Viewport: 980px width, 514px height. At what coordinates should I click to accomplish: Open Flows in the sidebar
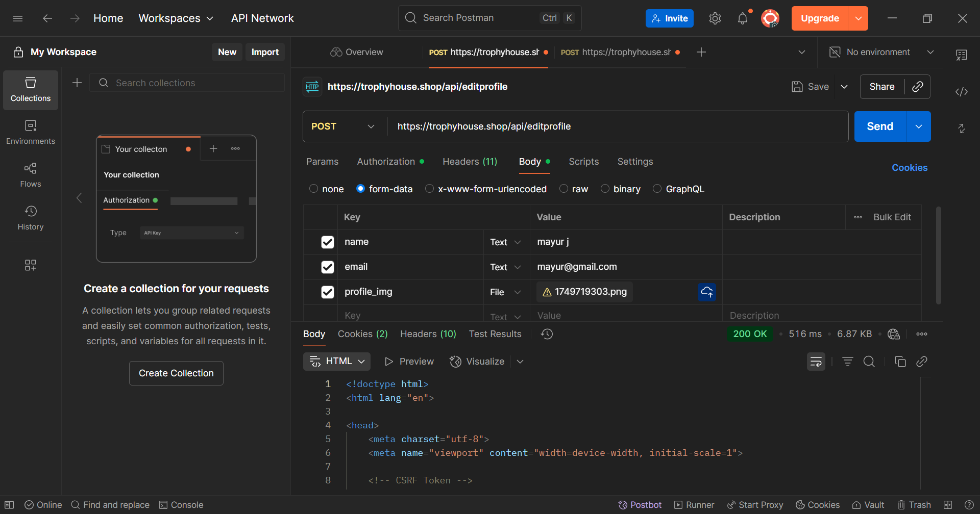point(31,175)
